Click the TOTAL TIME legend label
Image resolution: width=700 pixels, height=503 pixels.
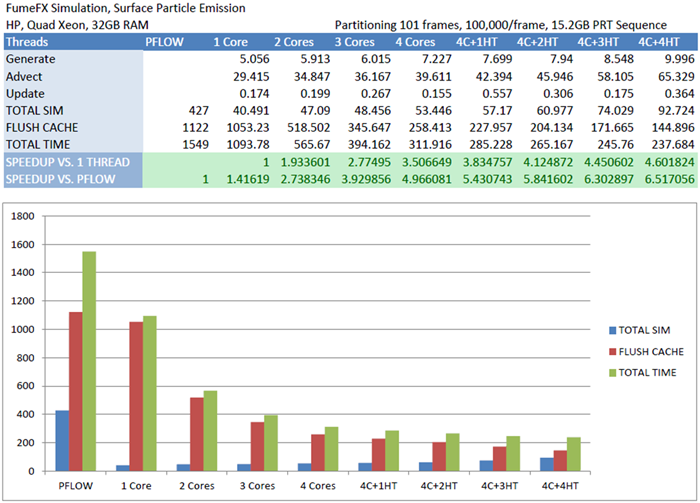click(x=647, y=373)
